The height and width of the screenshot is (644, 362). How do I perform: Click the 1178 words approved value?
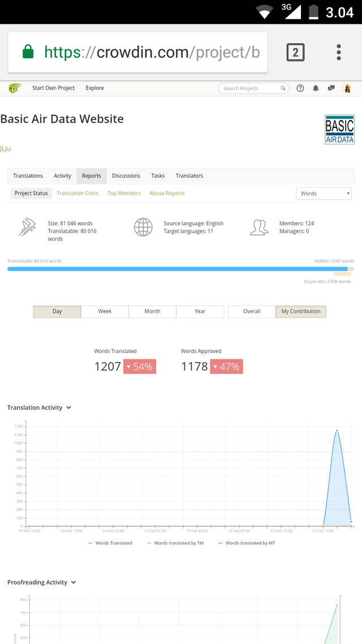pos(195,367)
